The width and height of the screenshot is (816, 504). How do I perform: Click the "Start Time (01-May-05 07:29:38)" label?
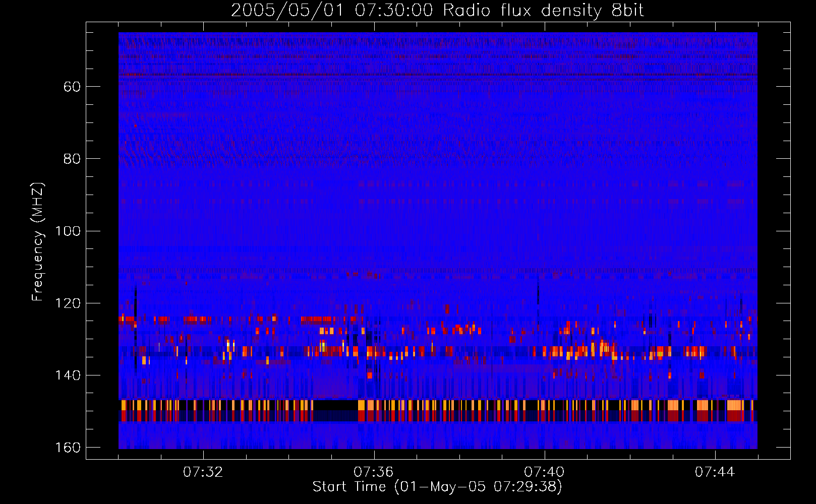click(x=437, y=487)
